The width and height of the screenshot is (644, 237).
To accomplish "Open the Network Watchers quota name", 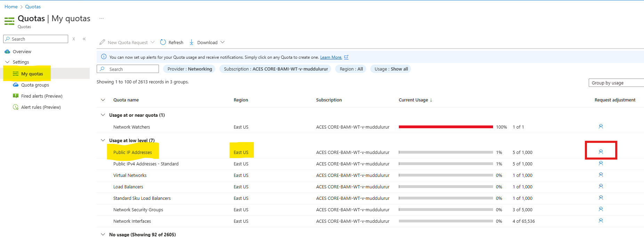I will tap(131, 127).
